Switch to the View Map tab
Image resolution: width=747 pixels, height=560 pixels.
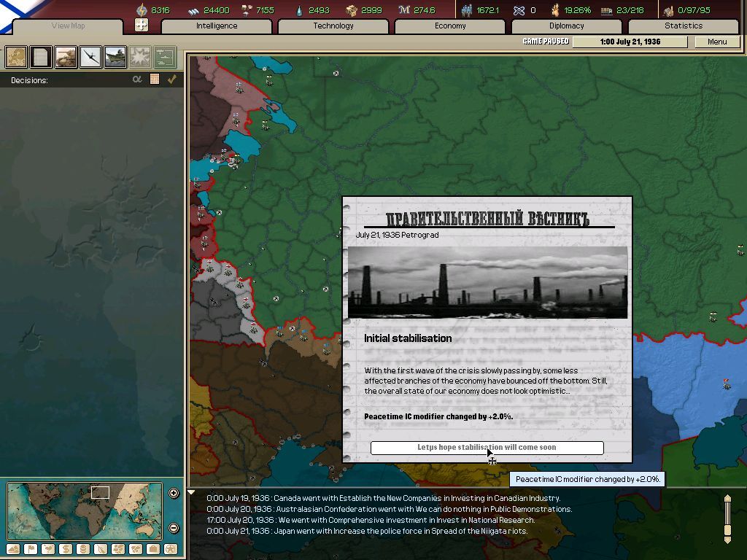click(68, 26)
